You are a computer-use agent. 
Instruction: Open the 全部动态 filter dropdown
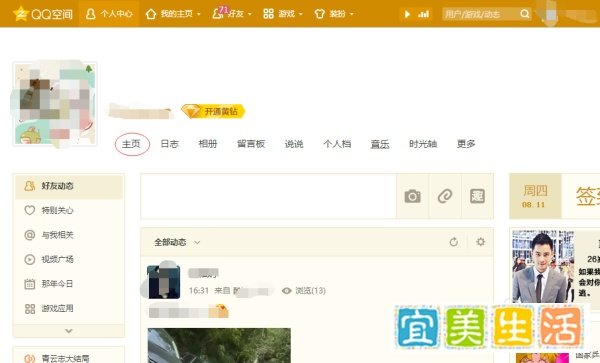click(177, 243)
